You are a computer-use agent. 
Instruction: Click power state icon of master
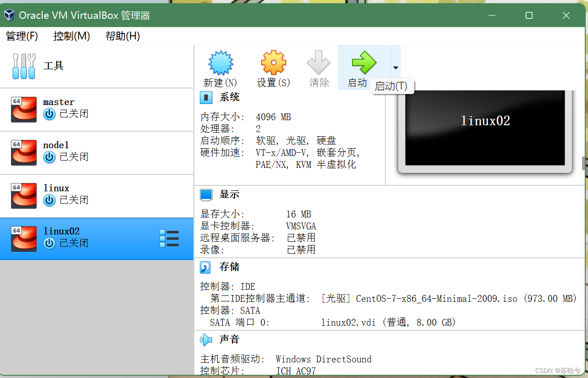(x=49, y=114)
